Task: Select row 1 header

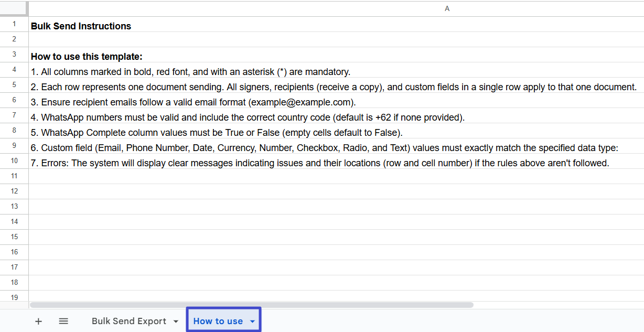Action: pos(14,24)
